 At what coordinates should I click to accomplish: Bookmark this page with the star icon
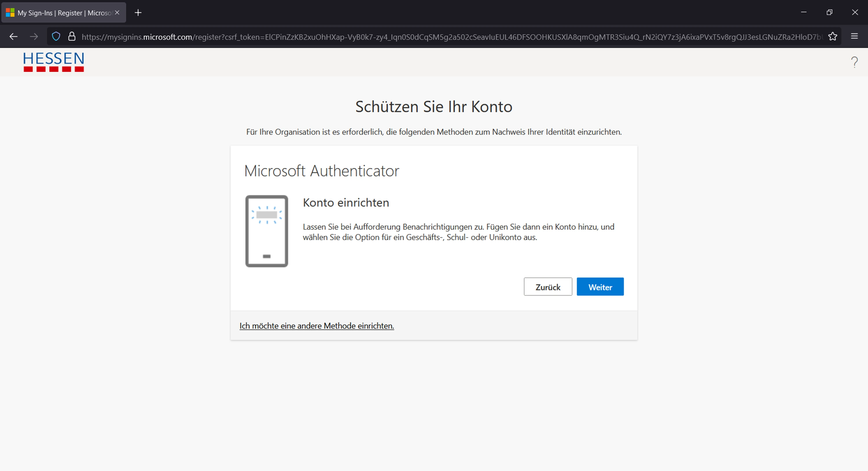[833, 36]
